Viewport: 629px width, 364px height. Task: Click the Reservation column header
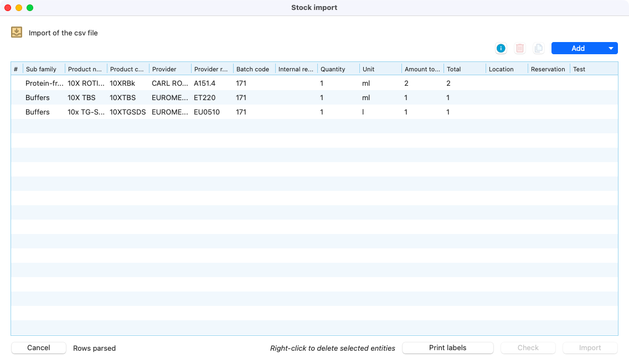549,69
